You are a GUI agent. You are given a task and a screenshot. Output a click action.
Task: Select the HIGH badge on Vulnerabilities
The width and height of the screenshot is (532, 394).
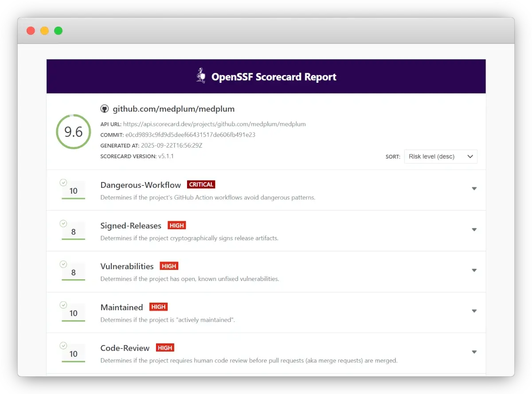click(168, 266)
